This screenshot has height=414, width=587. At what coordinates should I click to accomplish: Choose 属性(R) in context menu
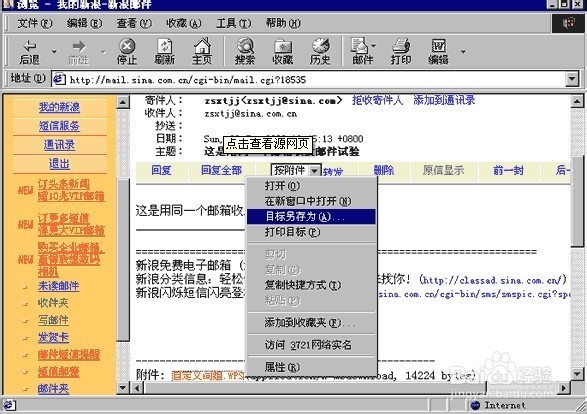point(311,367)
